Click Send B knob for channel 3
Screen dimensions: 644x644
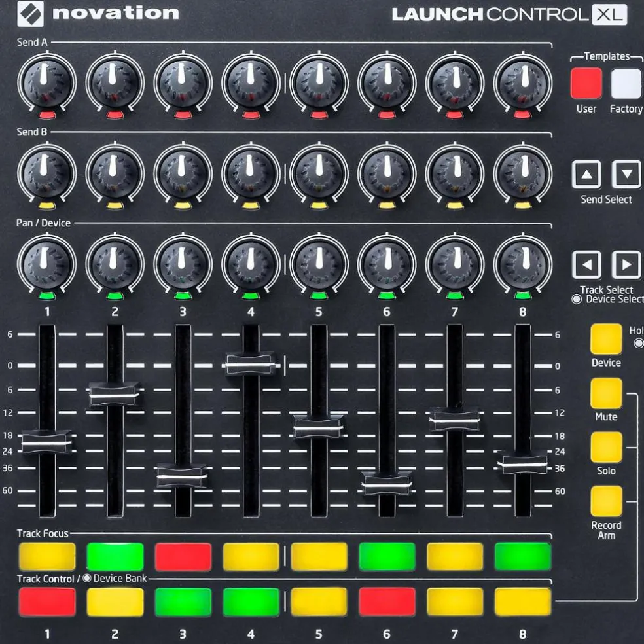coord(183,173)
